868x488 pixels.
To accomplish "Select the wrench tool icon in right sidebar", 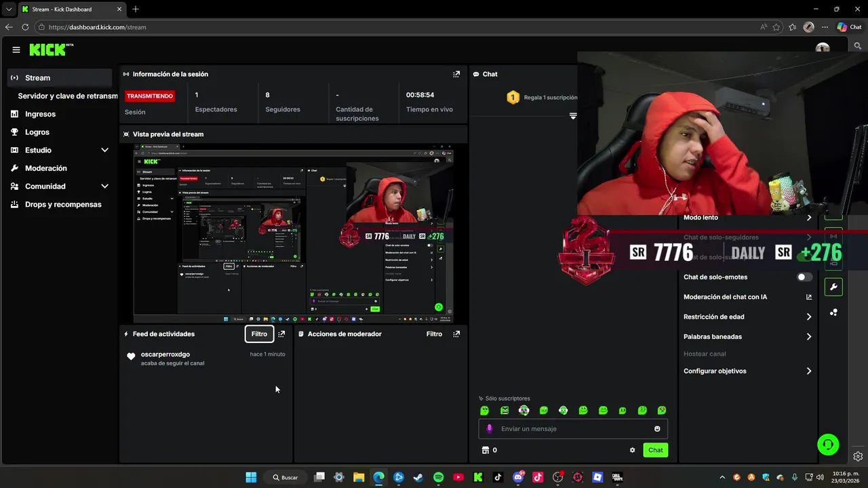I will coord(833,287).
